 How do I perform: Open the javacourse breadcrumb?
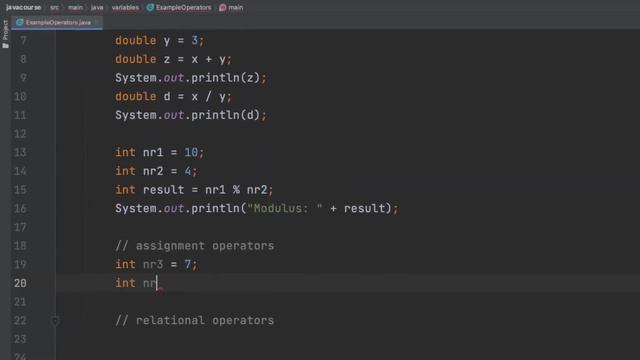pos(24,7)
